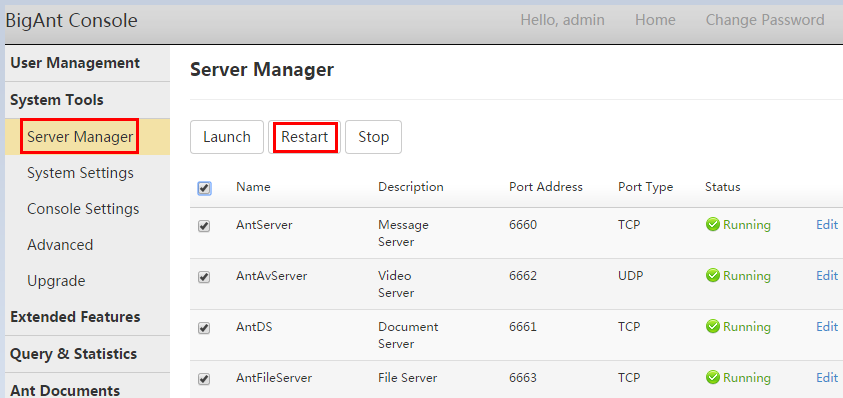Click the green Running icon for AntServer
The width and height of the screenshot is (843, 398).
[x=712, y=225]
